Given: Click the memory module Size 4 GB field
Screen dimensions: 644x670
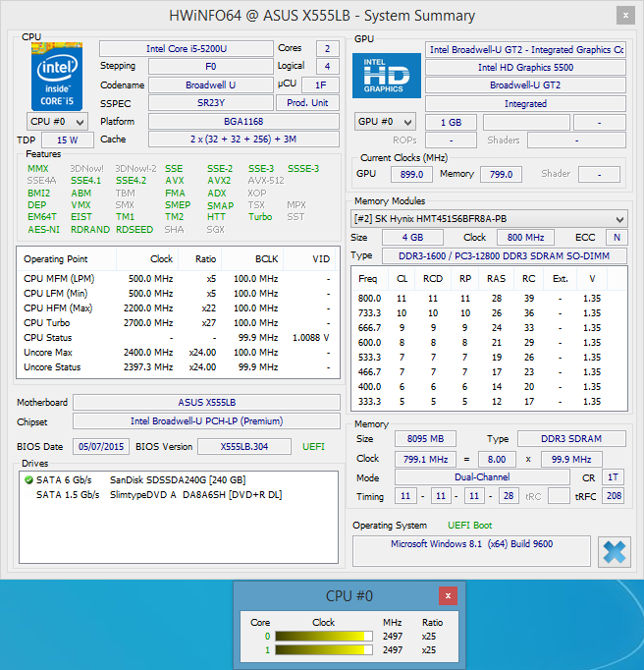Looking at the screenshot, I should pyautogui.click(x=412, y=238).
